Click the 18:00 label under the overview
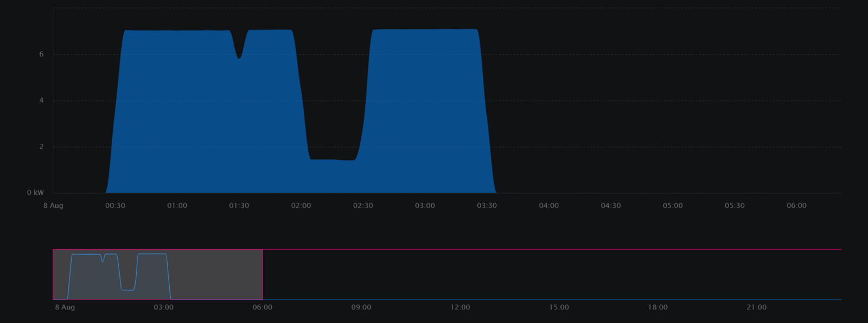 [x=658, y=307]
